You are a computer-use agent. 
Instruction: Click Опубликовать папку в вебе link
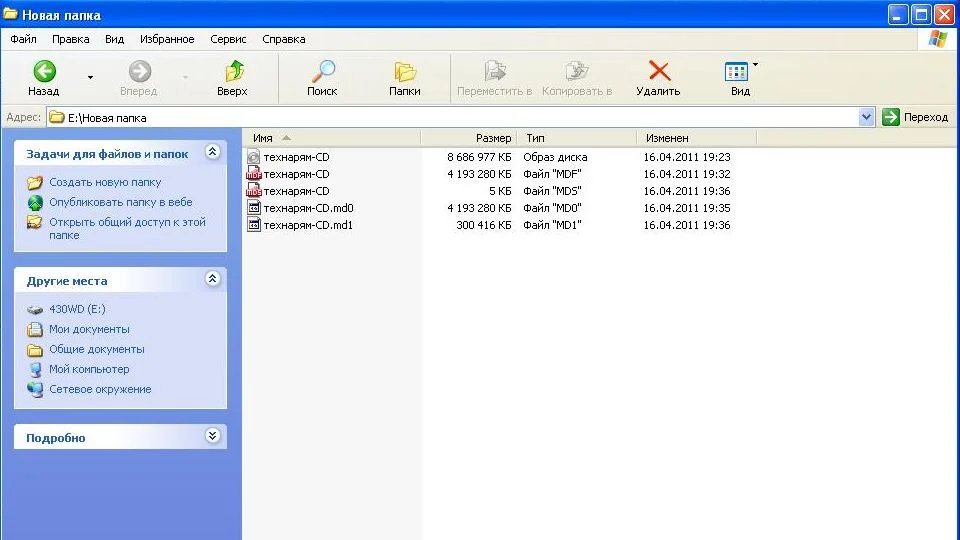[x=121, y=202]
